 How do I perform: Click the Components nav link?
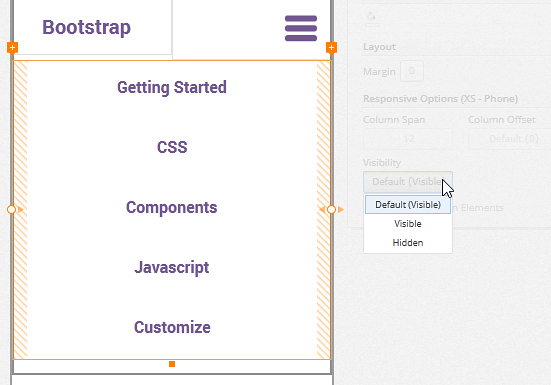click(172, 207)
